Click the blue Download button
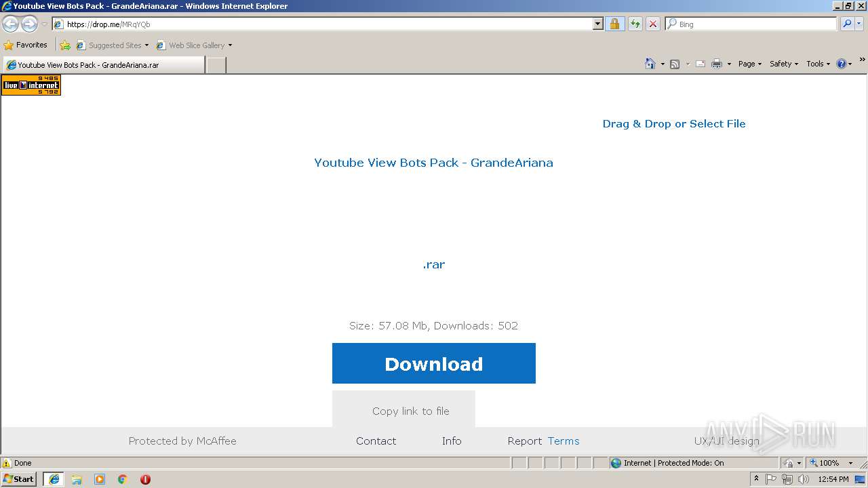The height and width of the screenshot is (488, 868). [x=434, y=363]
